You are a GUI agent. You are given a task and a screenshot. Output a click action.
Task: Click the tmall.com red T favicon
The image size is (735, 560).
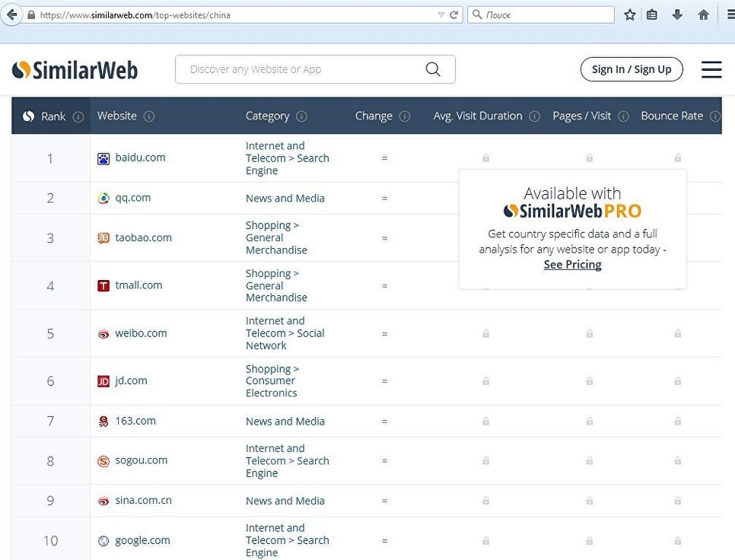tap(103, 285)
